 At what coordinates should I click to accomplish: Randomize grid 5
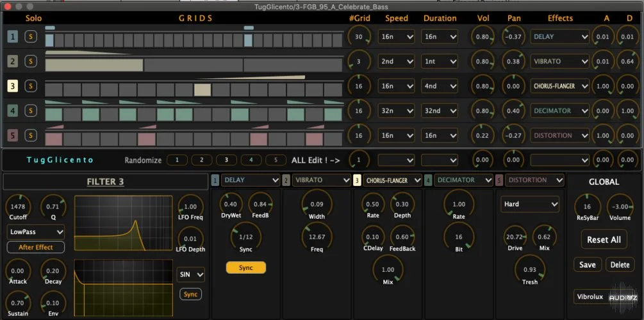pos(276,160)
